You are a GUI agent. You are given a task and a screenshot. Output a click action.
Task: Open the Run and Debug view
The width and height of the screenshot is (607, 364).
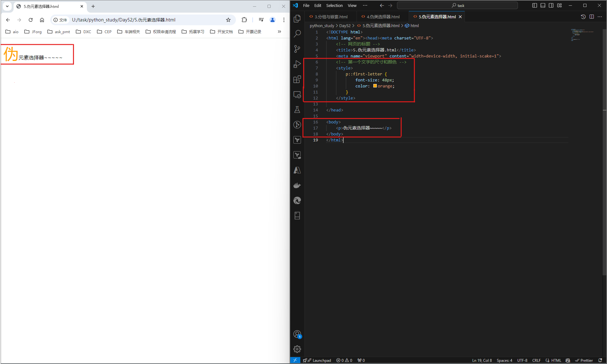pos(297,64)
